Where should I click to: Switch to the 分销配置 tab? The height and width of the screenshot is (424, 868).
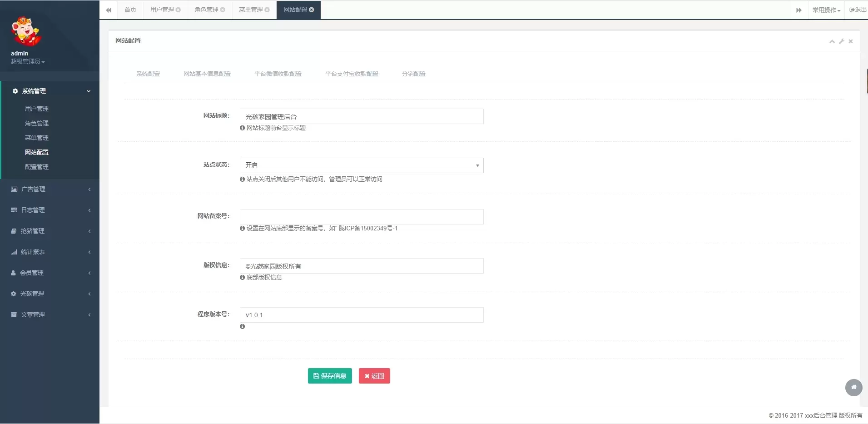point(413,74)
